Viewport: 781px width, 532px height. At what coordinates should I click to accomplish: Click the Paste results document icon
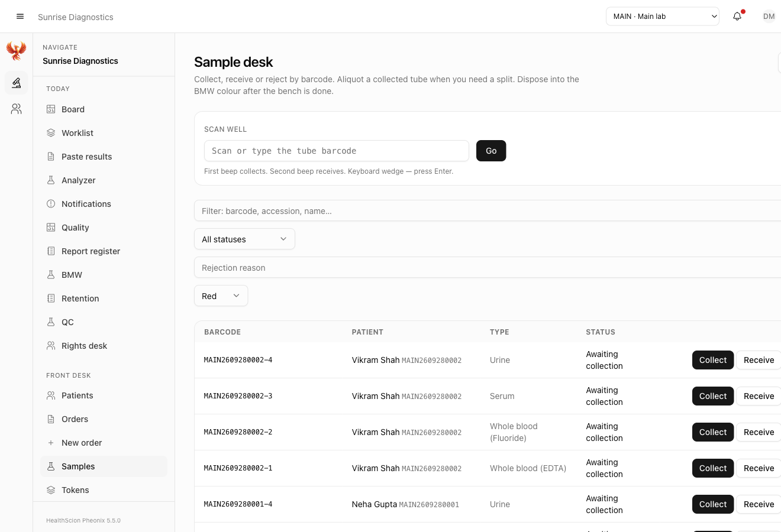pos(51,157)
